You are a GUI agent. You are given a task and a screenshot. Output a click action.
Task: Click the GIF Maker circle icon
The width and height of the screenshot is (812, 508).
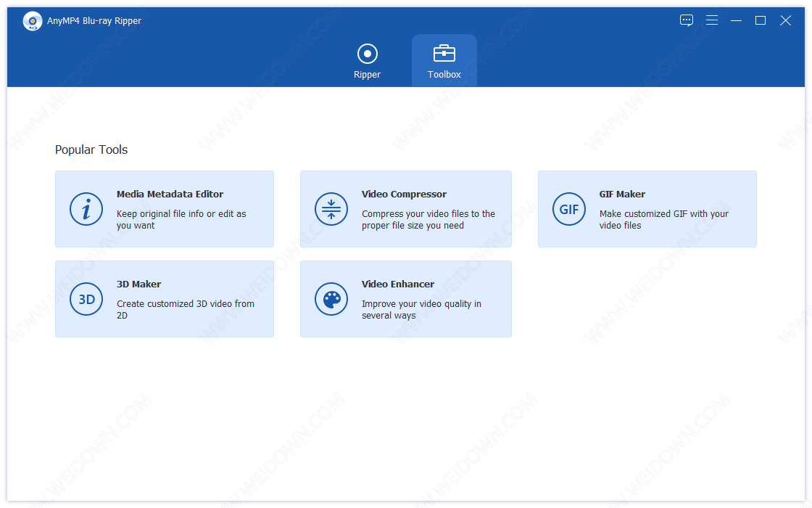click(568, 209)
